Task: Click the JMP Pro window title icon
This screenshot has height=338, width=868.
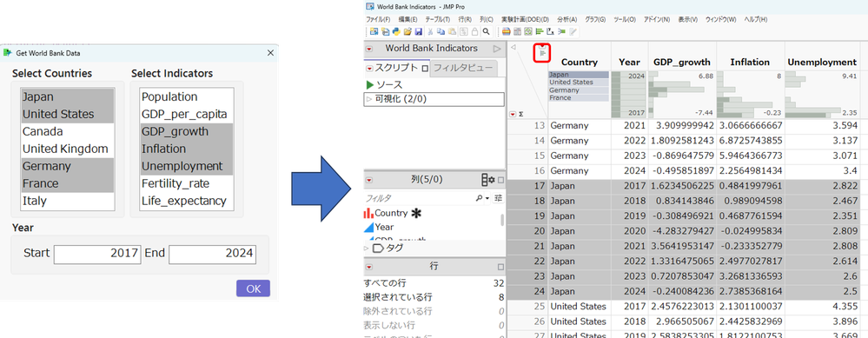Action: click(369, 7)
